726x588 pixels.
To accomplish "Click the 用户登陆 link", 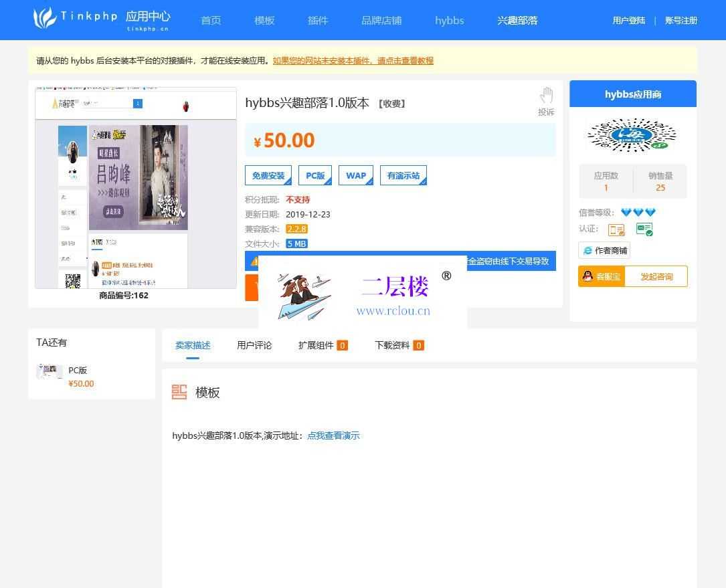I will [x=628, y=20].
